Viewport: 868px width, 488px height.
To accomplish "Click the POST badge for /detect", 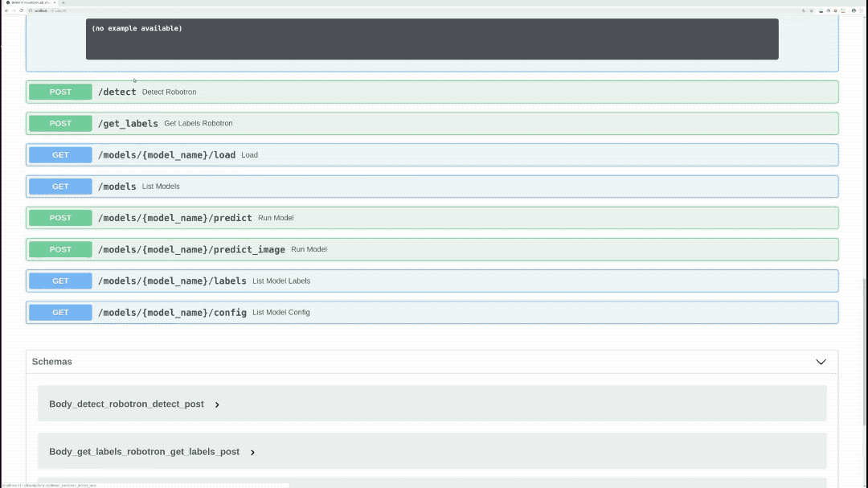I will tap(60, 92).
